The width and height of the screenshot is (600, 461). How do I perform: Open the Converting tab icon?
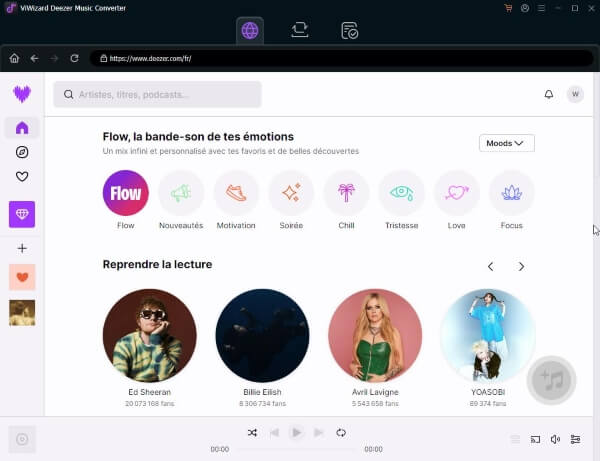point(299,31)
